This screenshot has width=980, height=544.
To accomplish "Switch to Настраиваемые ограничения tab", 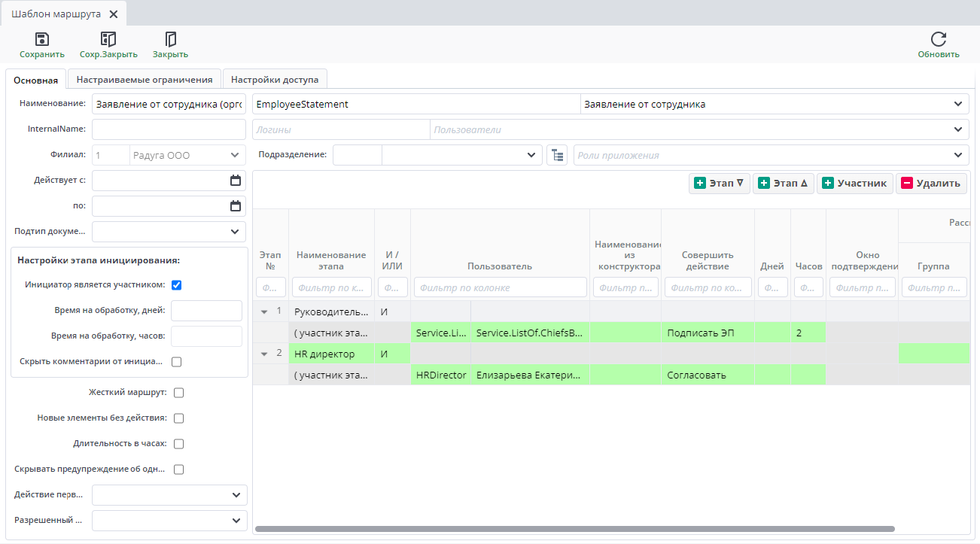I will tap(145, 80).
